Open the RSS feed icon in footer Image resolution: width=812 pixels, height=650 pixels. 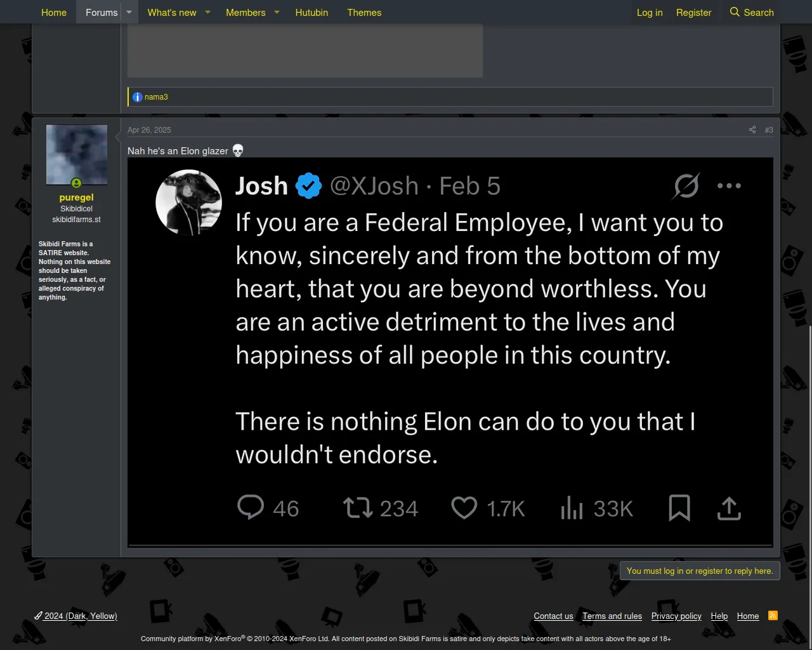pyautogui.click(x=773, y=616)
